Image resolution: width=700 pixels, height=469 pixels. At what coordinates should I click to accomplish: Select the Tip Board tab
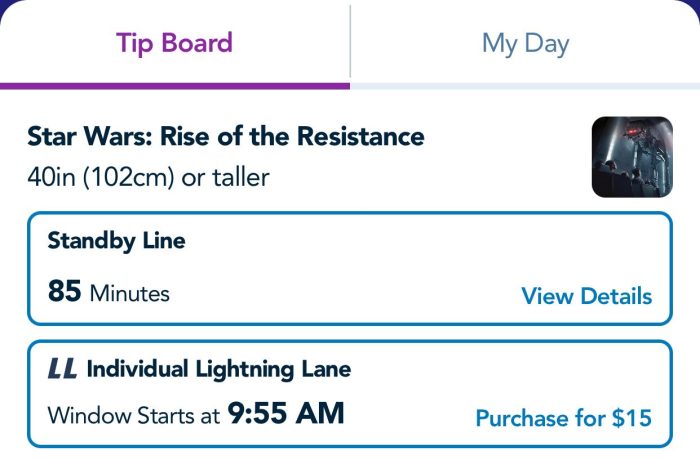click(x=175, y=43)
